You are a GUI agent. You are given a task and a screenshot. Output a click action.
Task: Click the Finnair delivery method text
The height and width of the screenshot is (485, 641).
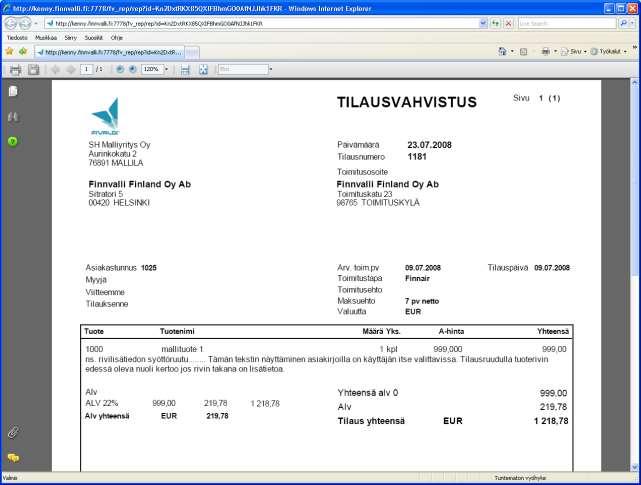417,278
